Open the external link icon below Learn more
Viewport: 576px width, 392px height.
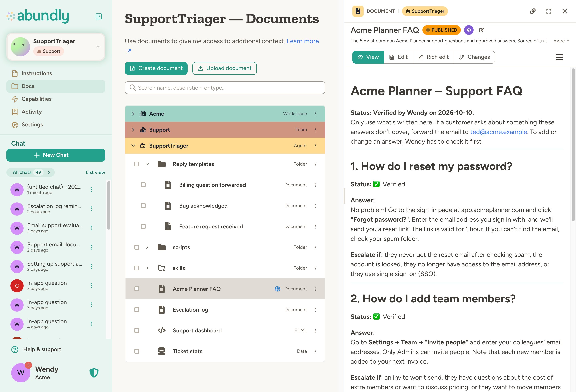[x=129, y=51]
